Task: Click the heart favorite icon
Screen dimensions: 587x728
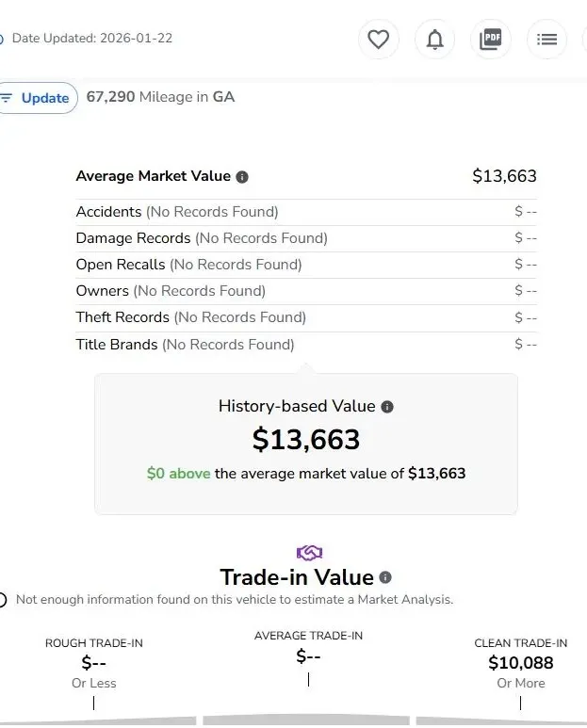Action: 378,40
